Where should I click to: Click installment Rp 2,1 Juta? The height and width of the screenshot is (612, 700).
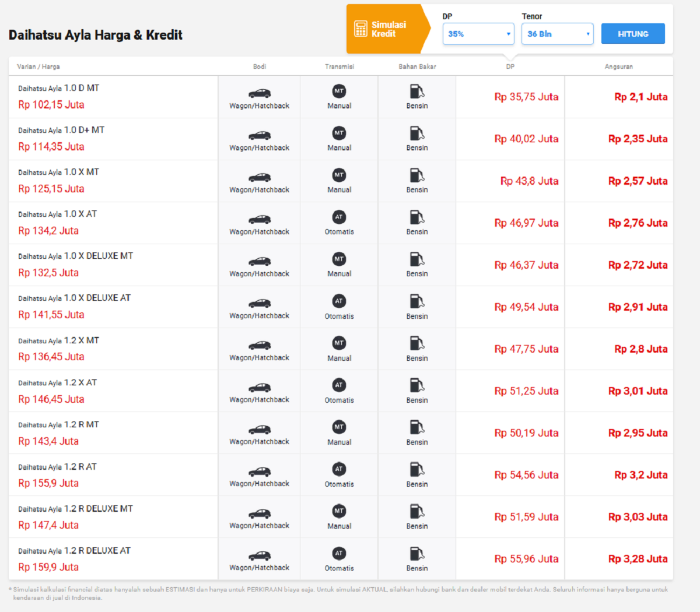coord(641,97)
